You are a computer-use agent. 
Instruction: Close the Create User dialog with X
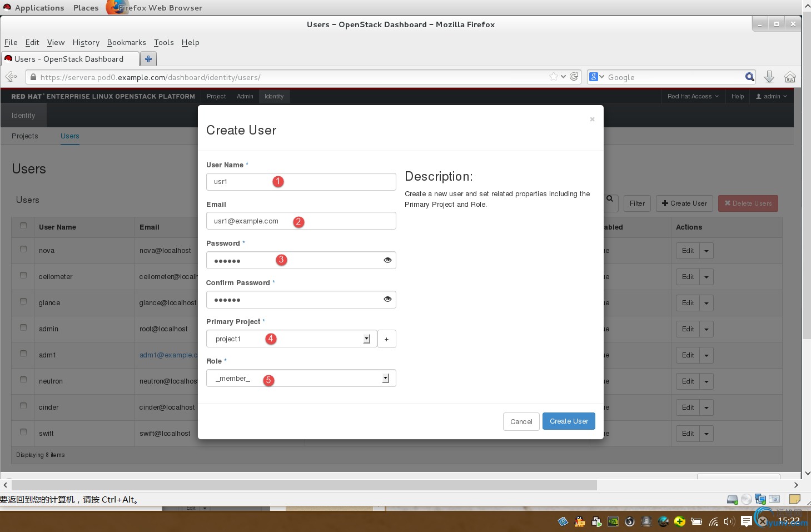(x=592, y=119)
